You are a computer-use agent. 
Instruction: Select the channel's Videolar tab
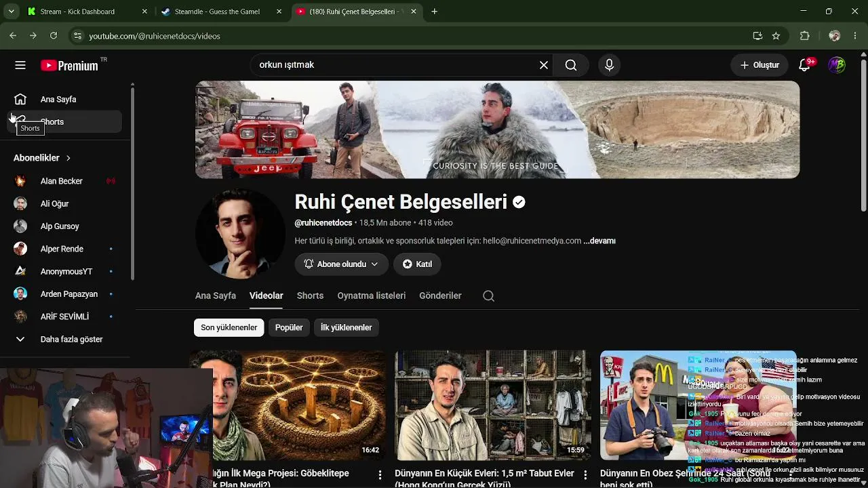266,296
